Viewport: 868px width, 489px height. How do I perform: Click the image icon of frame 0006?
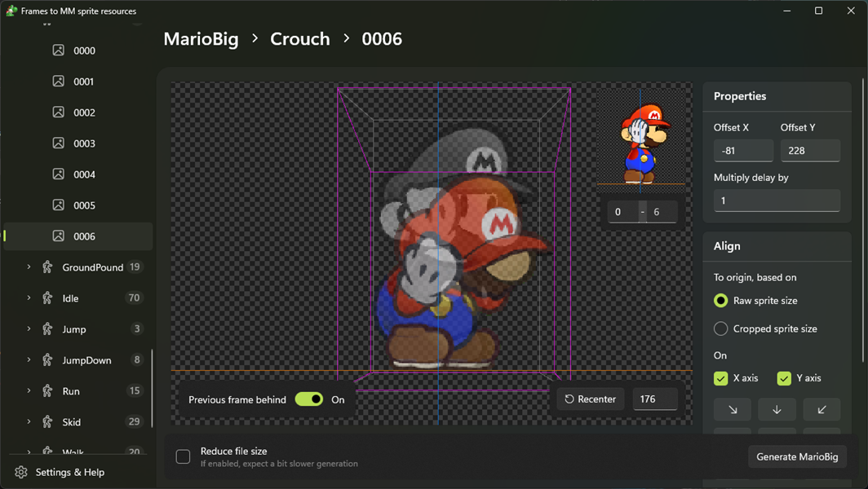pyautogui.click(x=58, y=236)
